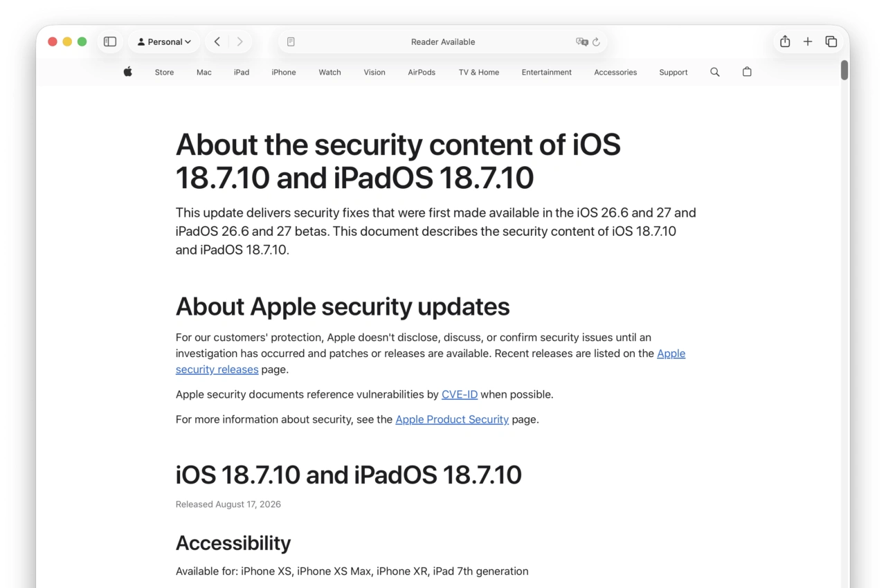The width and height of the screenshot is (886, 588).
Task: Click the page scrollbar thumb
Action: pyautogui.click(x=844, y=70)
